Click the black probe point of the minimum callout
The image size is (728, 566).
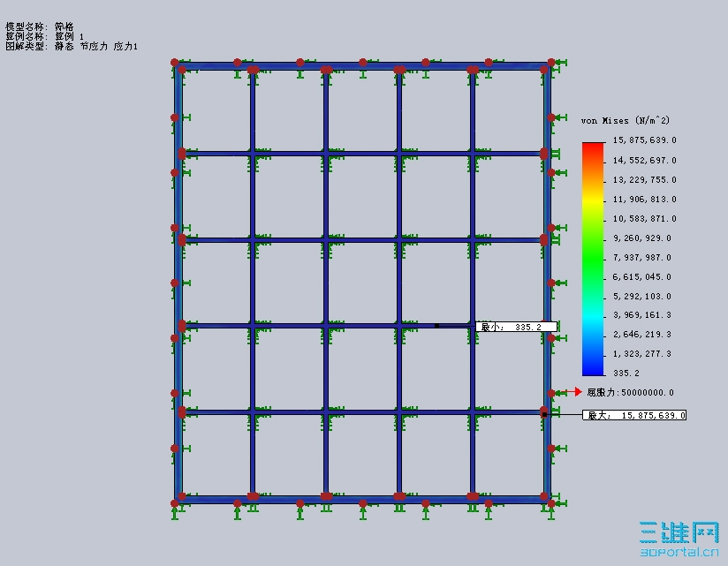click(437, 326)
